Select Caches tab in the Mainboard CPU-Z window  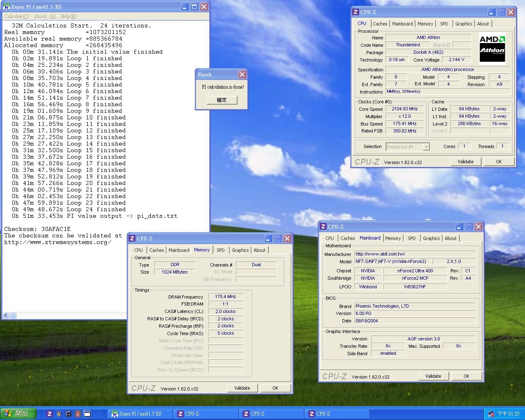point(347,238)
